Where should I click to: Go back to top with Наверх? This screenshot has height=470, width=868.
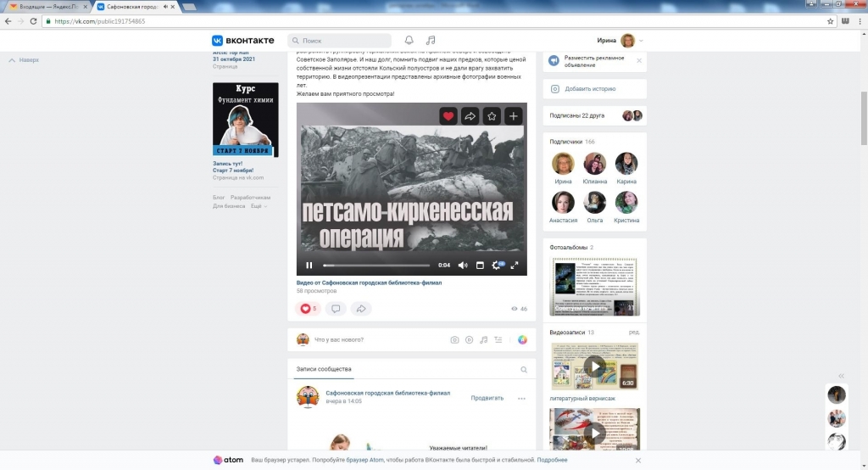pos(24,60)
